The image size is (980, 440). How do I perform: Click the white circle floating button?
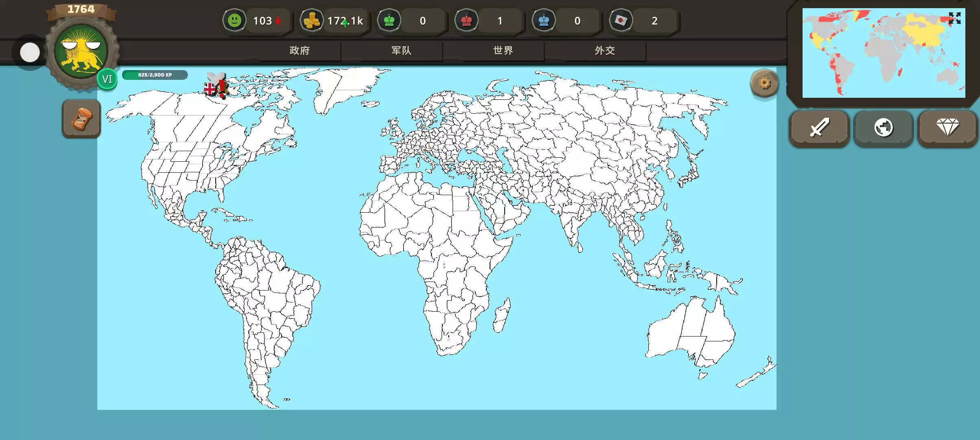click(30, 53)
